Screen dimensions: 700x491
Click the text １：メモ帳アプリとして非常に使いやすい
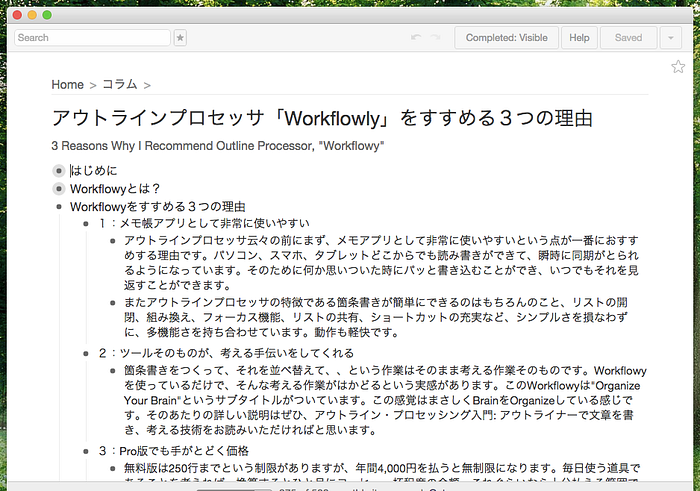pyautogui.click(x=204, y=223)
